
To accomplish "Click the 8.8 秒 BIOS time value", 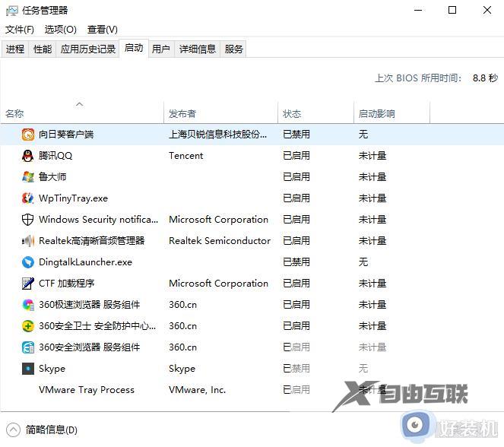I will 485,78.
